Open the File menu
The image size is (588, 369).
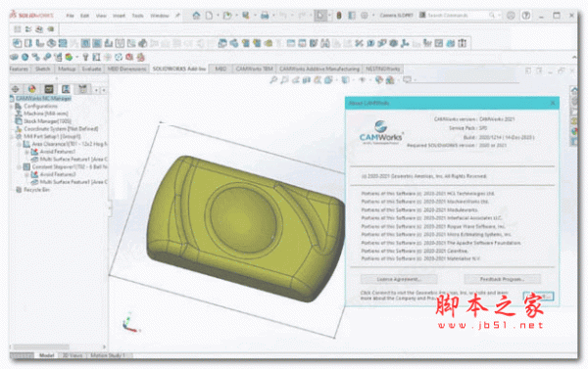click(x=71, y=16)
